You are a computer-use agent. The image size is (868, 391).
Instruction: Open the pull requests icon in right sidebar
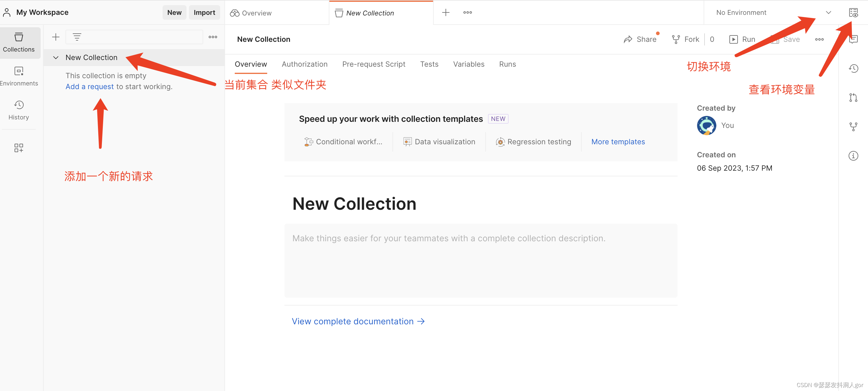[x=853, y=98]
